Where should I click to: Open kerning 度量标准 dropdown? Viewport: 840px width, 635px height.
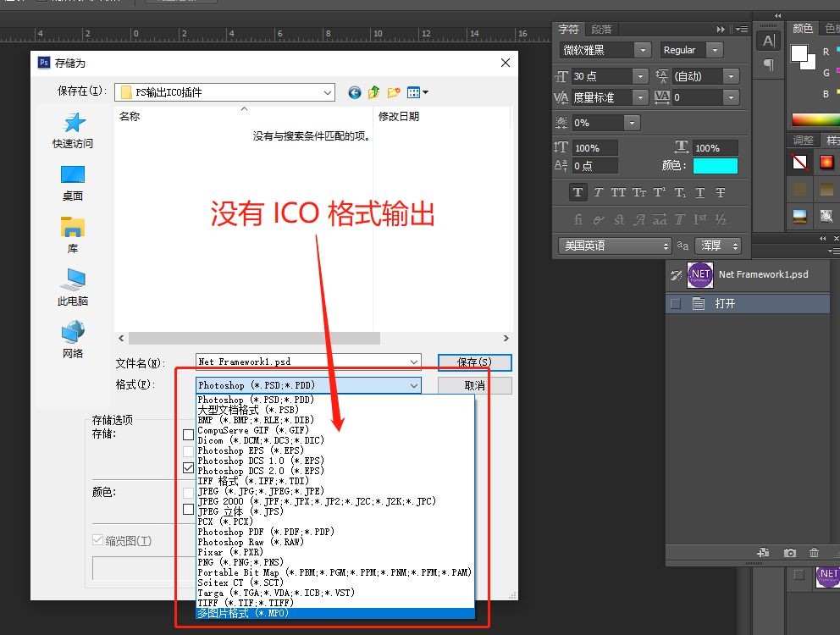click(x=640, y=97)
